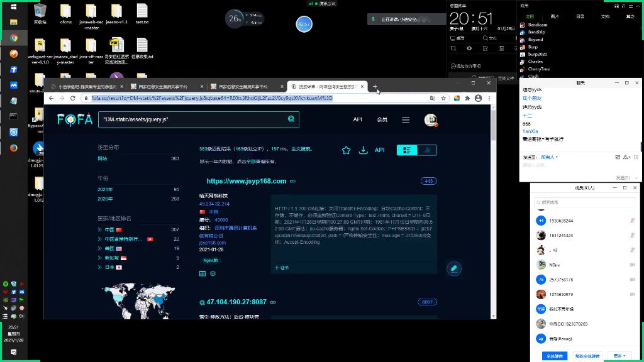Expand the 证书 certificate section
The width and height of the screenshot is (644, 362).
tap(282, 268)
